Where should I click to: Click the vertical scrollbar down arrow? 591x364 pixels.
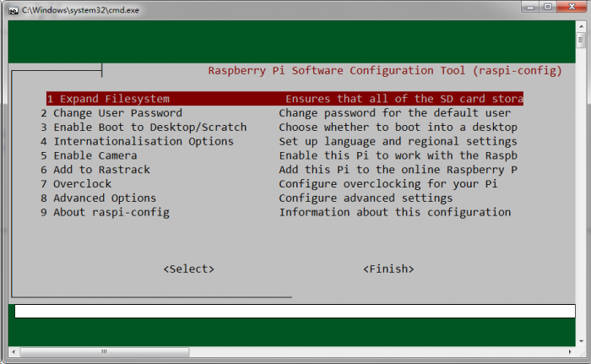click(581, 340)
